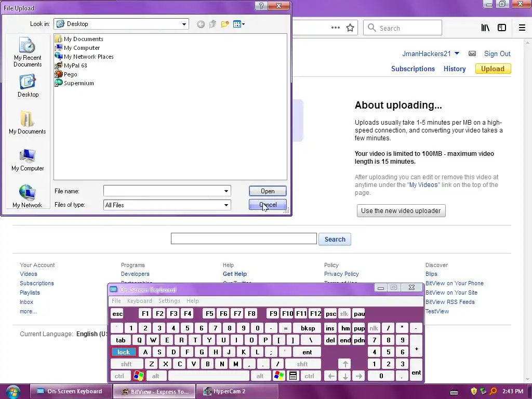The image size is (532, 399).
Task: Open the browser hamburger menu
Action: click(522, 28)
